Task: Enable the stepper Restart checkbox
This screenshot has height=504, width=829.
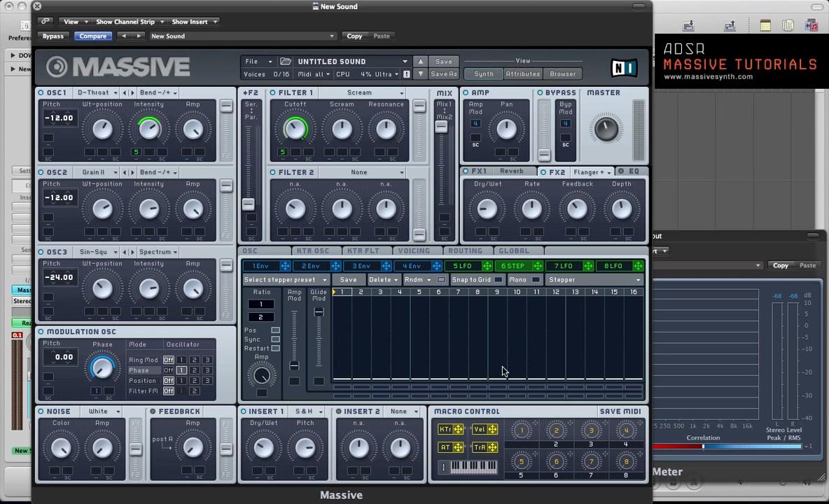Action: coord(275,348)
